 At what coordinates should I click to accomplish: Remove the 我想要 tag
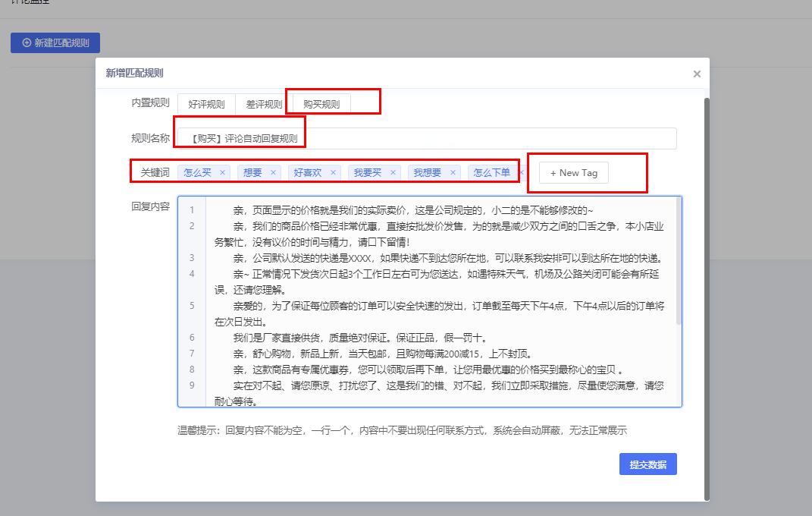click(451, 172)
